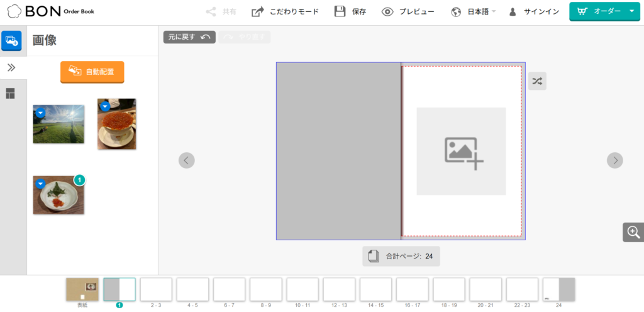The width and height of the screenshot is (644, 312).
Task: Click the add image placeholder on the page
Action: click(x=461, y=151)
